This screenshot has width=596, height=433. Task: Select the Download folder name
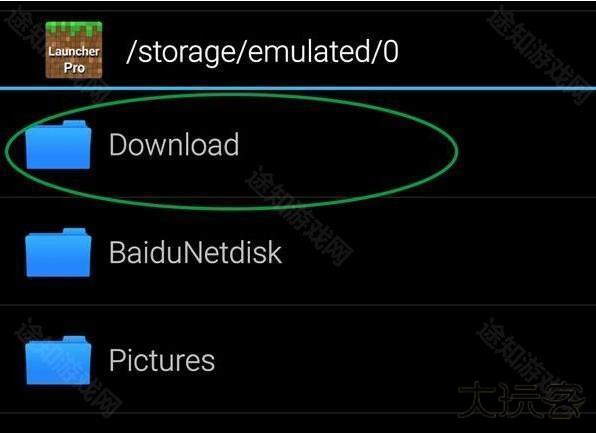pos(174,144)
